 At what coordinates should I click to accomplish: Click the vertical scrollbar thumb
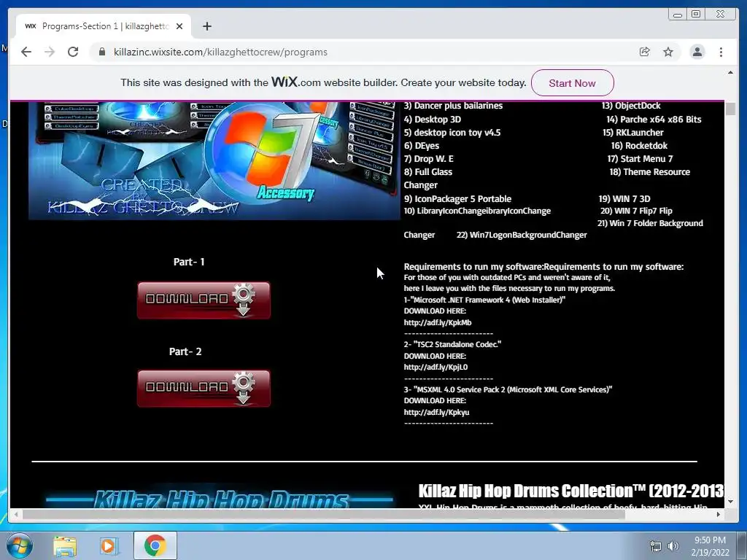[x=730, y=109]
